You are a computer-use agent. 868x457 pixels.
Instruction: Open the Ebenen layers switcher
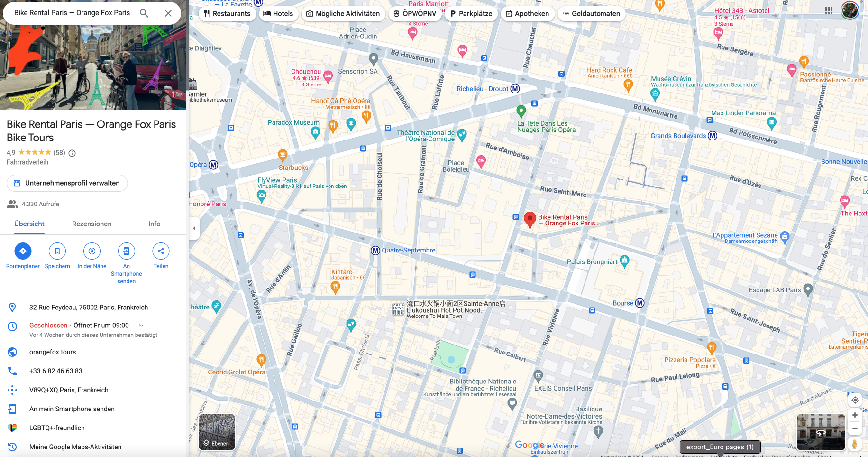[217, 432]
